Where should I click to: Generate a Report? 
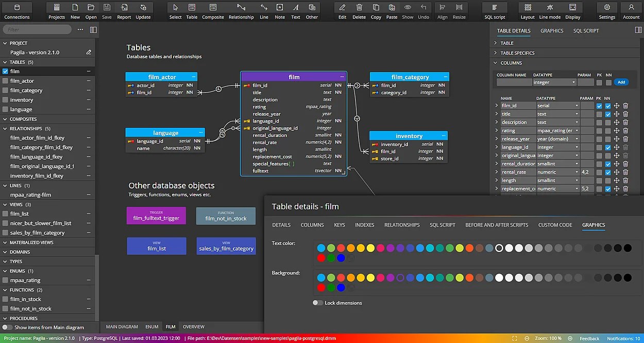(124, 10)
